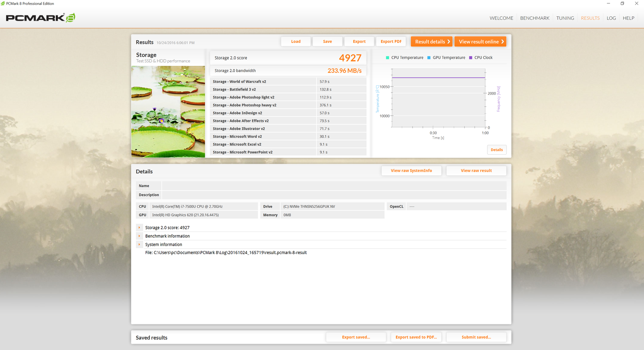
Task: Open the LOG tab
Action: click(x=611, y=18)
